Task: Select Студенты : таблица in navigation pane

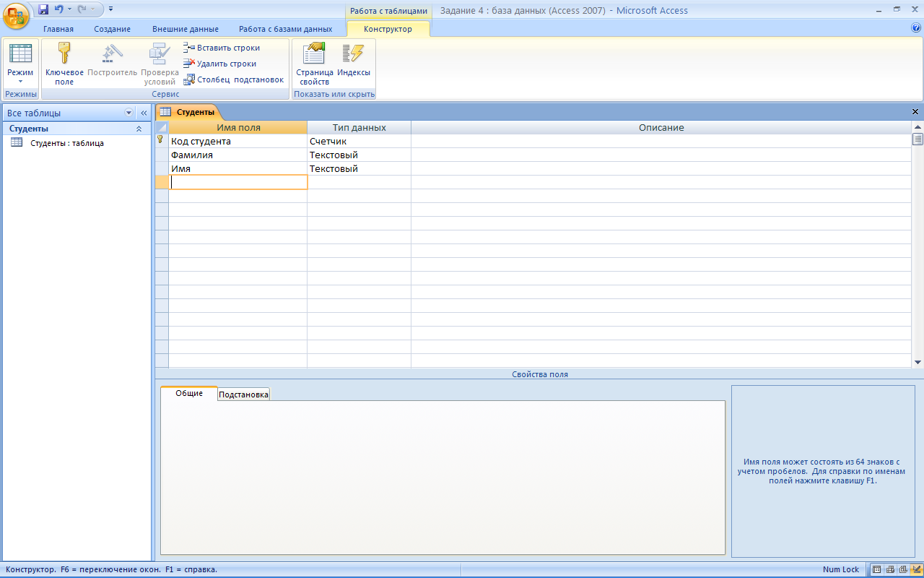Action: pyautogui.click(x=66, y=143)
